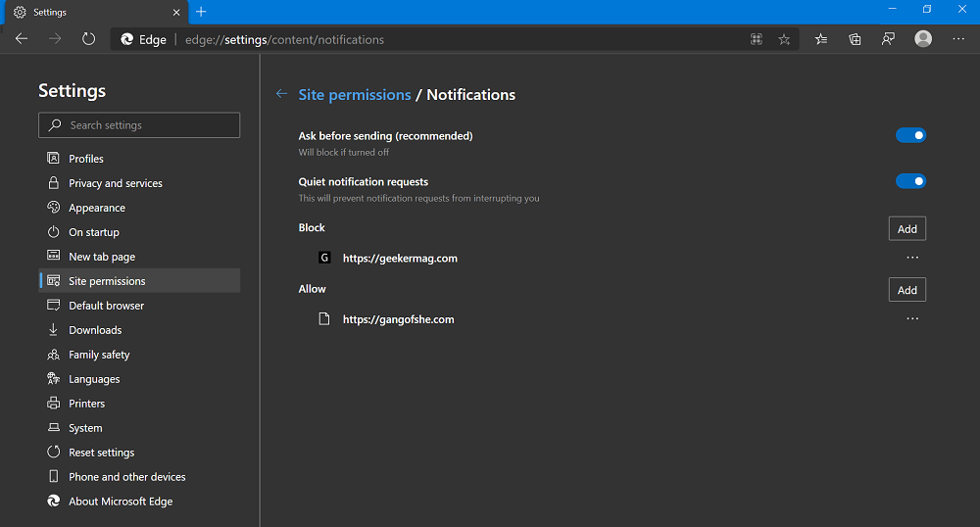
Task: Open On startup settings
Action: tap(139, 231)
